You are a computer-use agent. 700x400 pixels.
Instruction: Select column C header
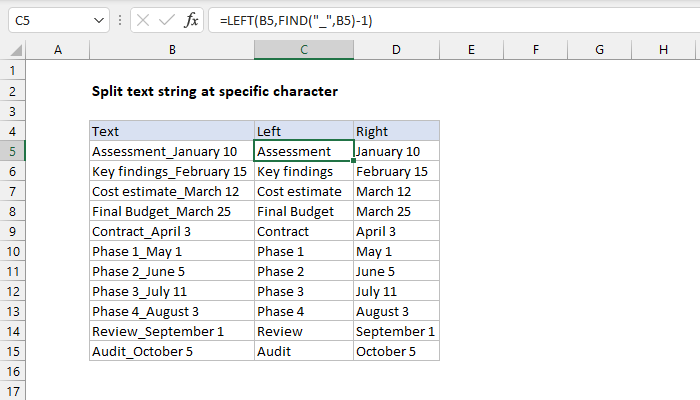304,50
